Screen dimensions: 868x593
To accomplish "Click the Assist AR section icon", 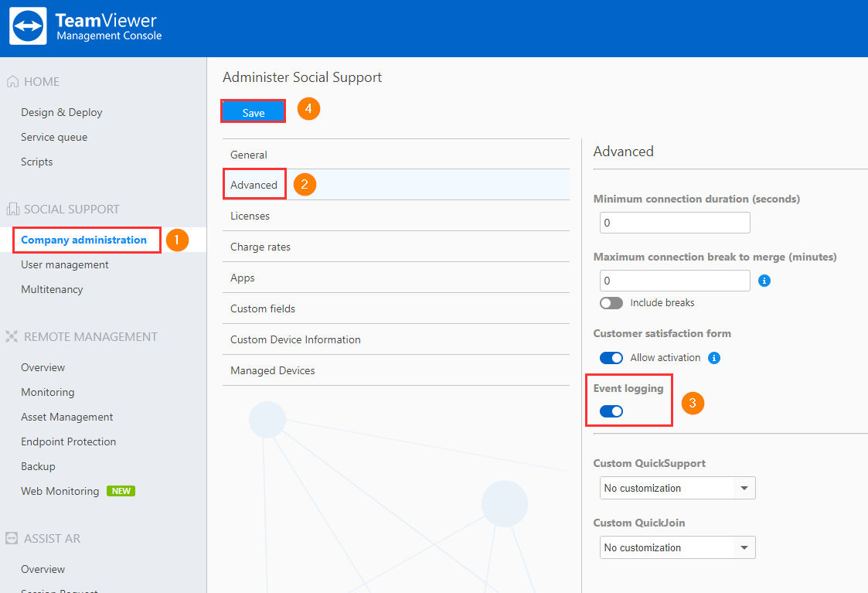I will coord(12,539).
